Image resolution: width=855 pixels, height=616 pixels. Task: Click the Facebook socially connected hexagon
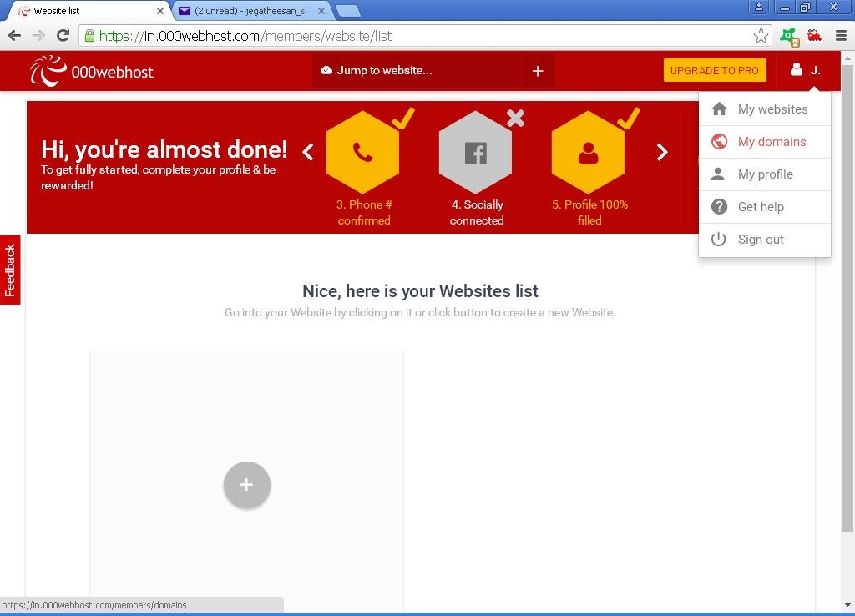(x=475, y=153)
